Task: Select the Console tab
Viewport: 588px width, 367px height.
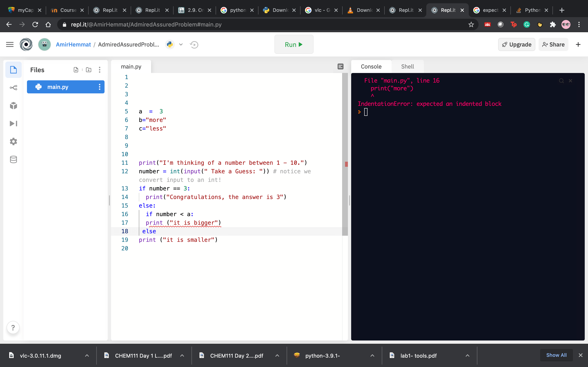Action: [371, 66]
